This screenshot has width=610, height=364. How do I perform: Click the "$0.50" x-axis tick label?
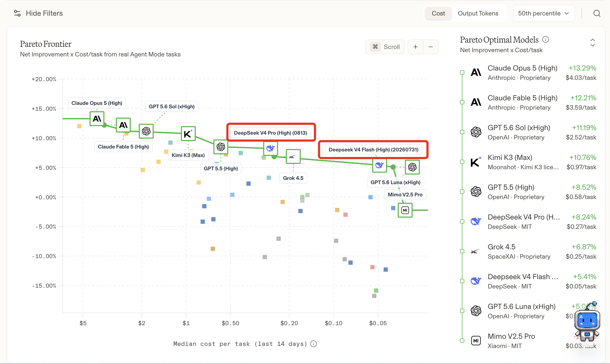click(231, 323)
